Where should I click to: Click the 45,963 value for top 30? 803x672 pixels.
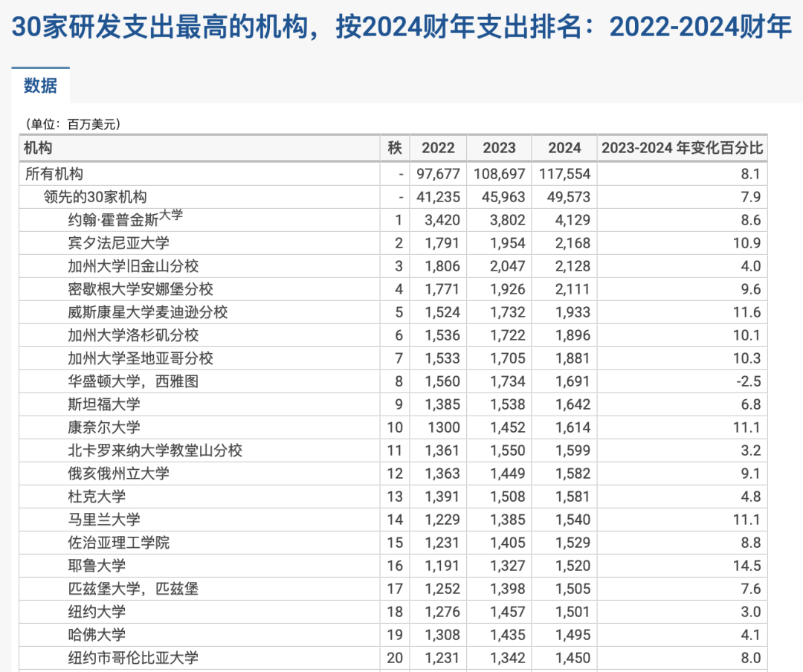coord(503,197)
